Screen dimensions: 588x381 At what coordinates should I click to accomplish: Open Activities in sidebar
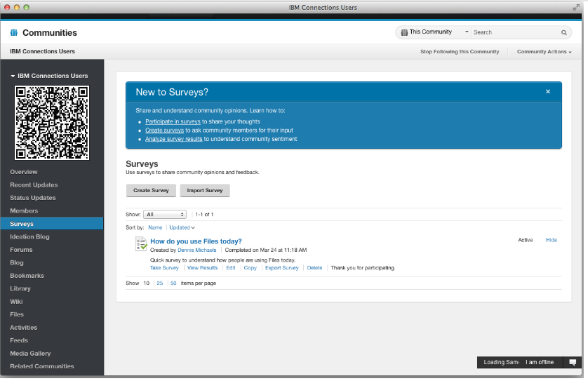click(x=23, y=328)
